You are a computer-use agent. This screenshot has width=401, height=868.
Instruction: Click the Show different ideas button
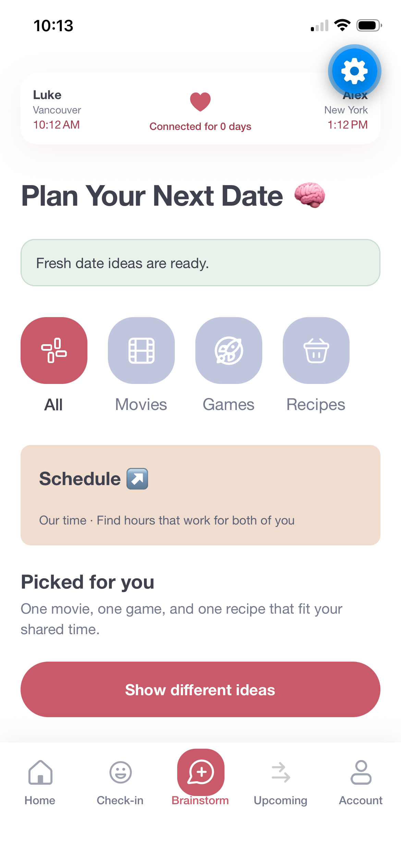coord(200,689)
